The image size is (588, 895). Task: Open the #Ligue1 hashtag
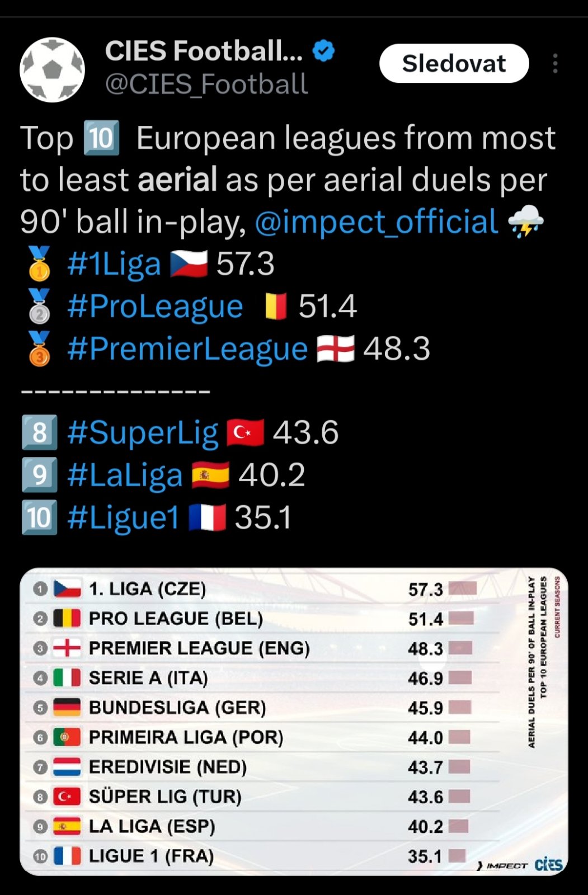click(123, 517)
